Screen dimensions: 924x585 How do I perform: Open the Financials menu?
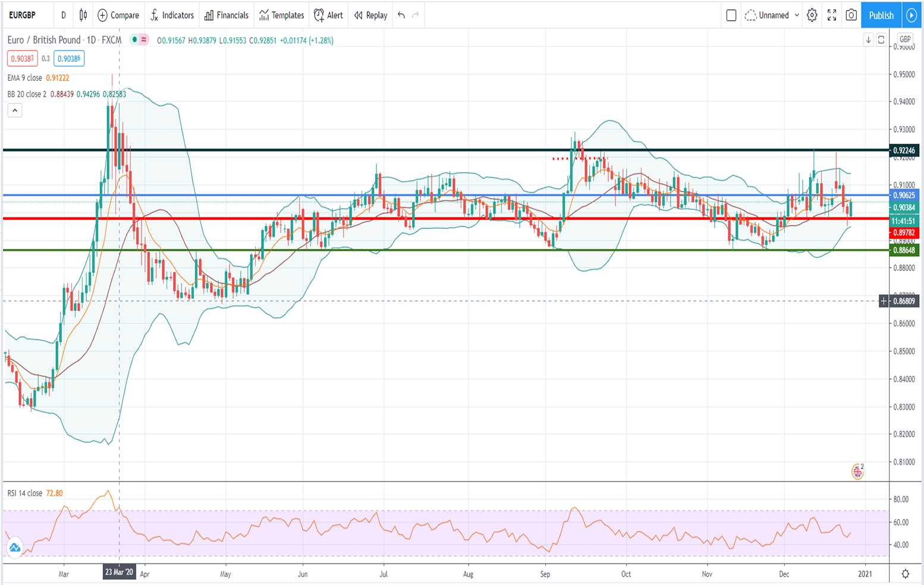pos(227,15)
